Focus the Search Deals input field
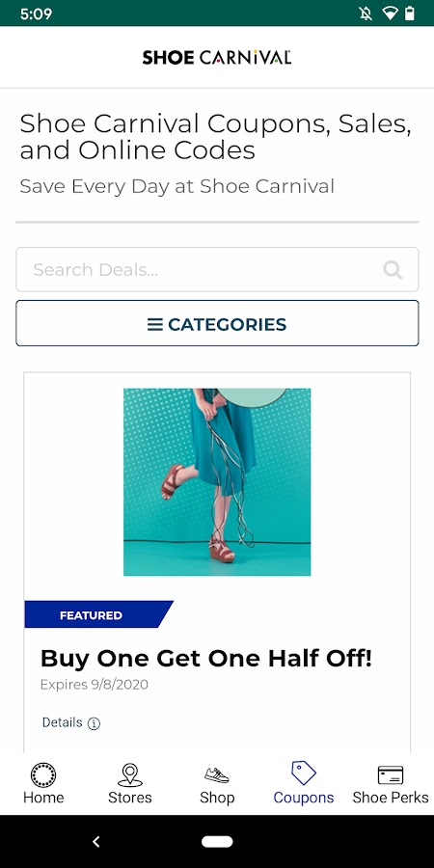Screen dimensions: 434x868 pos(217,270)
